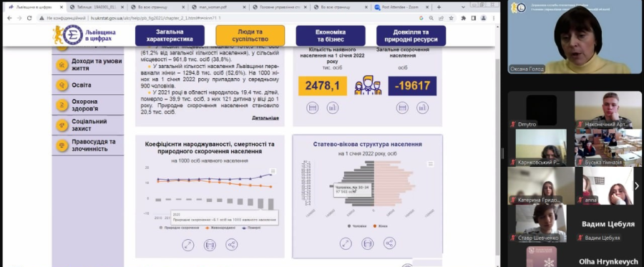Select Наконечний Арт participant video tile
The image size is (644, 267).
[609, 110]
